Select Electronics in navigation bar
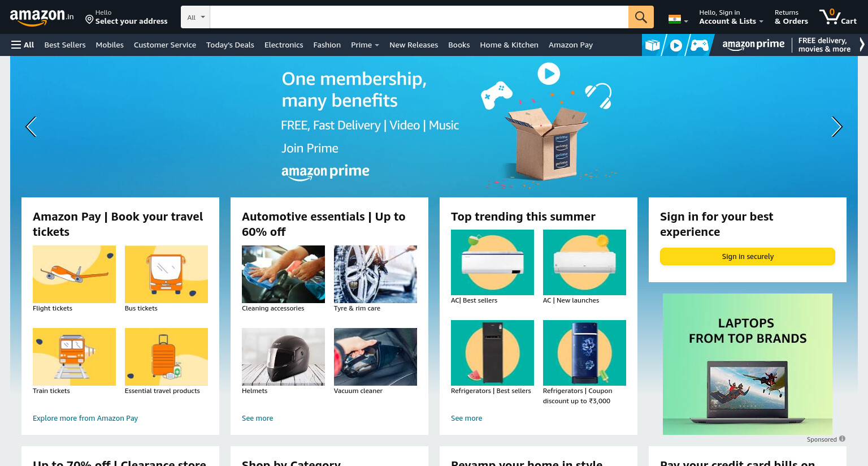The image size is (868, 466). tap(284, 45)
